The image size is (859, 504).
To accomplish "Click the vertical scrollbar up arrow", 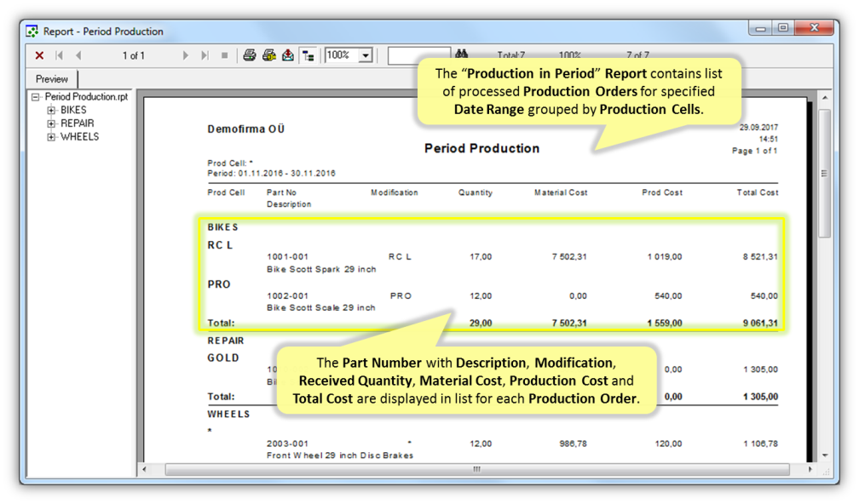I will (825, 97).
